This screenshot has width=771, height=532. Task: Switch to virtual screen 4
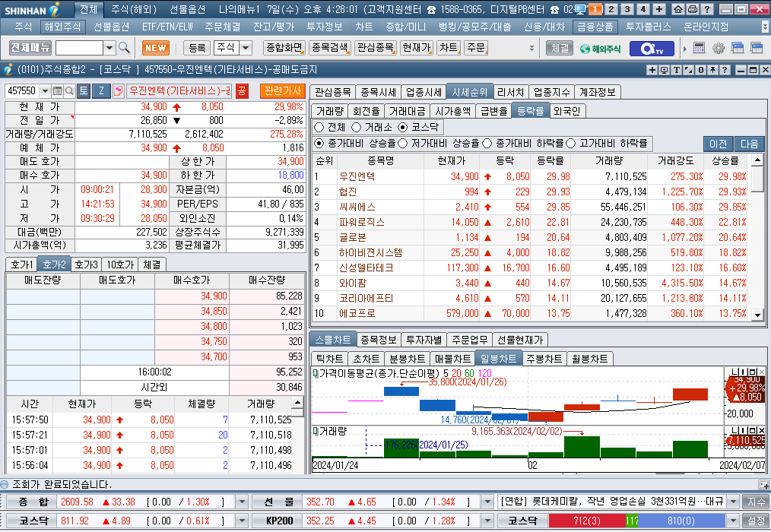[x=643, y=9]
